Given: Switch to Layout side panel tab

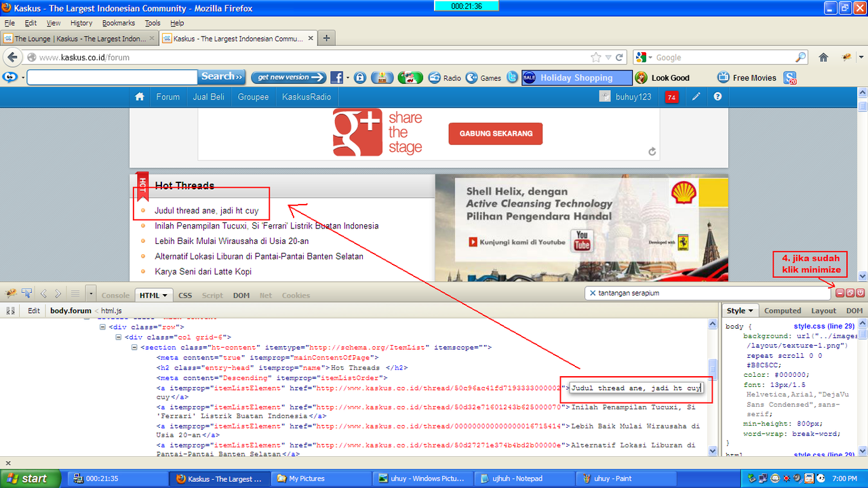Looking at the screenshot, I should tap(824, 311).
